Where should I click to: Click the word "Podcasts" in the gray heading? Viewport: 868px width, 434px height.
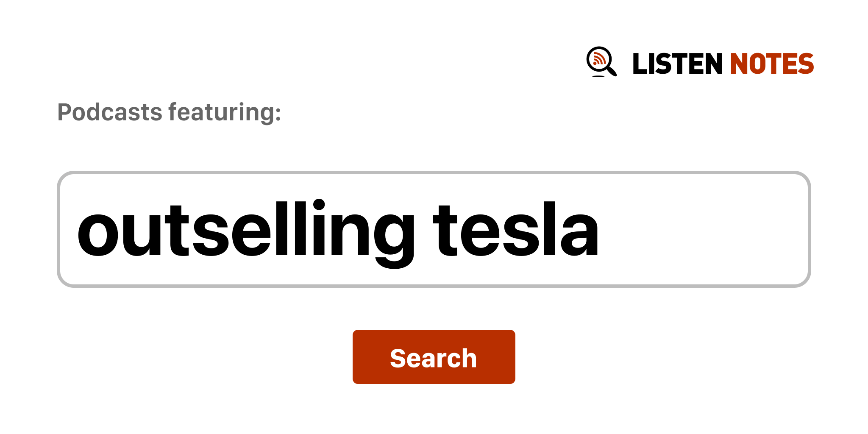110,112
